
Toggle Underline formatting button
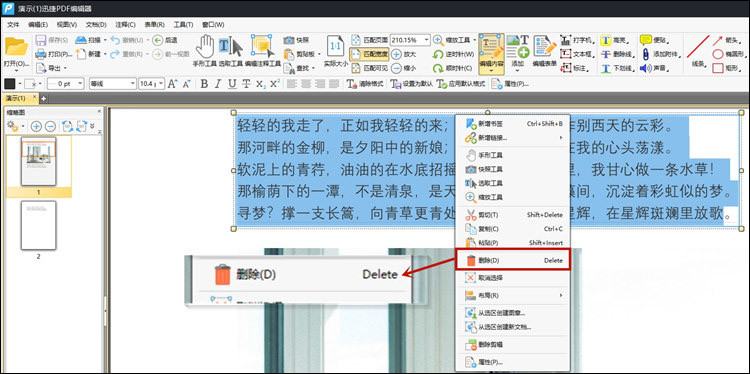tap(232, 84)
